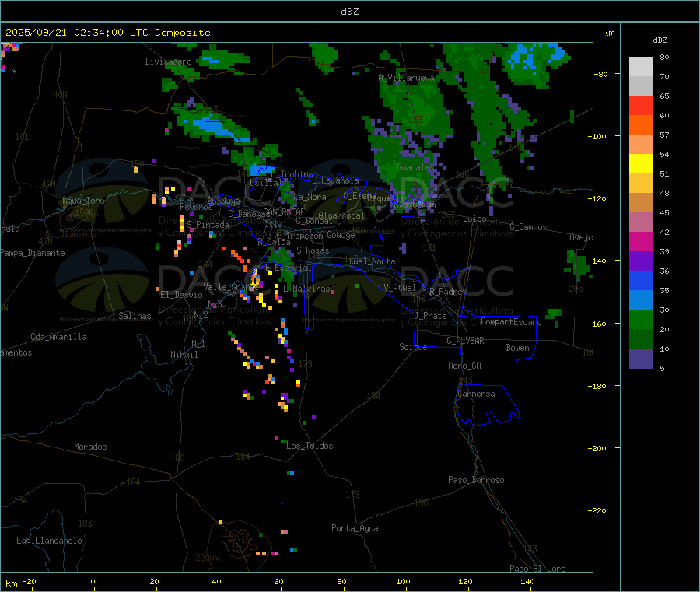Select the Punta_Agua label
The height and width of the screenshot is (592, 700).
tap(355, 528)
